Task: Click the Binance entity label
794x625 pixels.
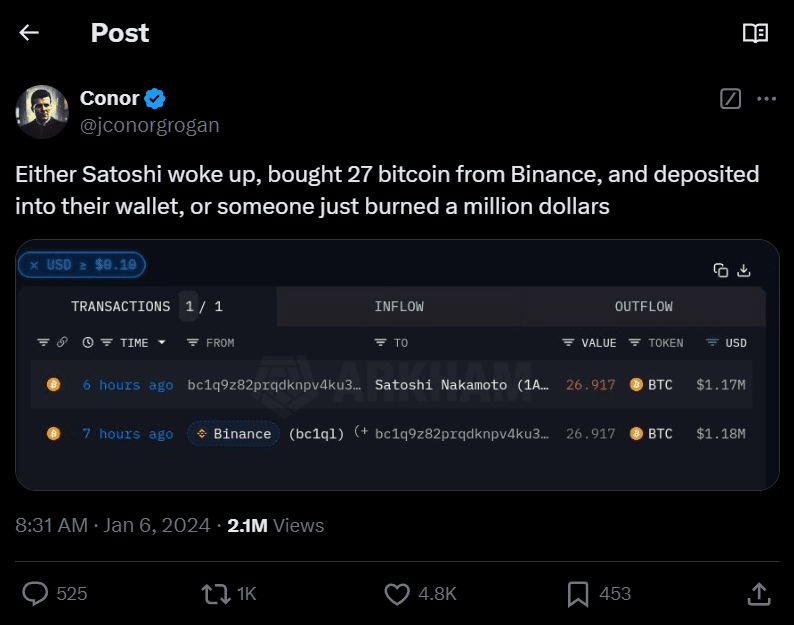Action: (x=234, y=434)
